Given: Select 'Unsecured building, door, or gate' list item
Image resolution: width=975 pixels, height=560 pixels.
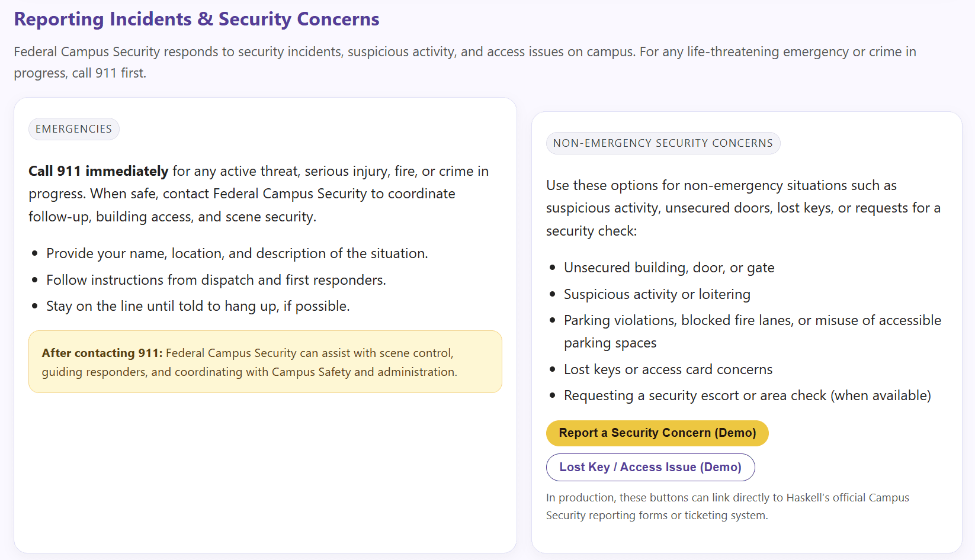Looking at the screenshot, I should 669,268.
